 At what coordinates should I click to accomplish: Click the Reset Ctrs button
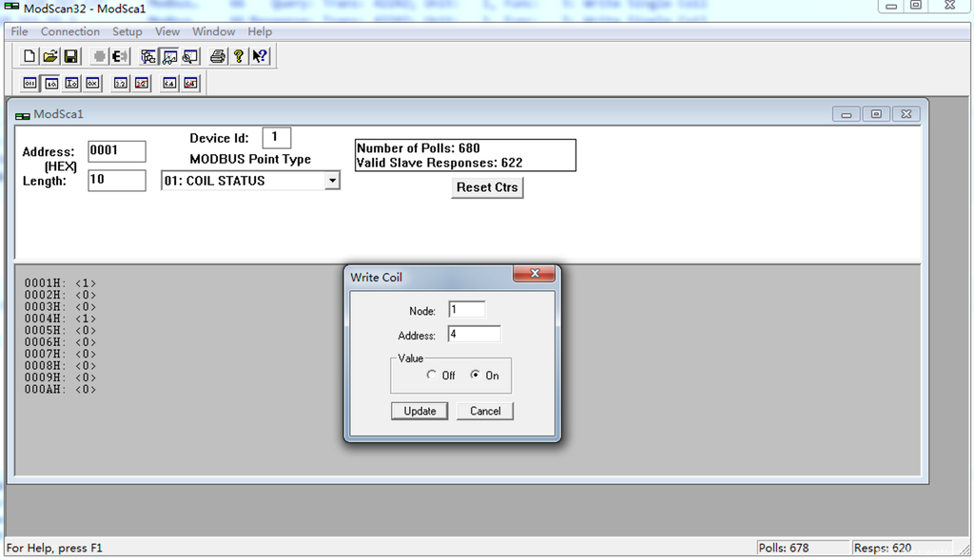[487, 187]
